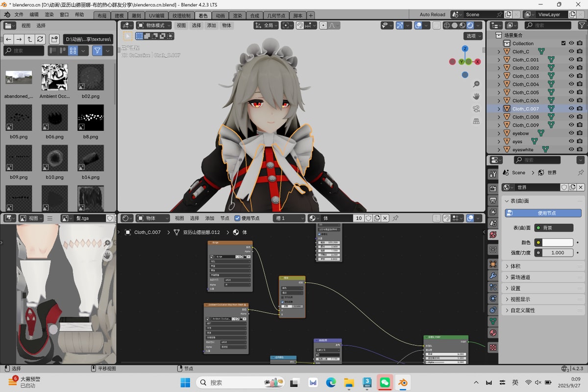
Task: Open the 渲染 menu in top bar
Action: (x=49, y=15)
